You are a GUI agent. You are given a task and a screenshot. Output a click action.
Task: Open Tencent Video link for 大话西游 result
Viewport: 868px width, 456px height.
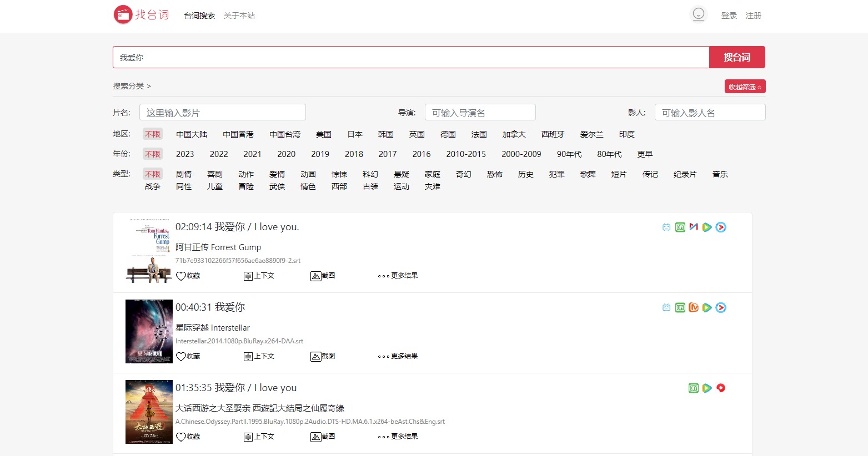pyautogui.click(x=707, y=388)
